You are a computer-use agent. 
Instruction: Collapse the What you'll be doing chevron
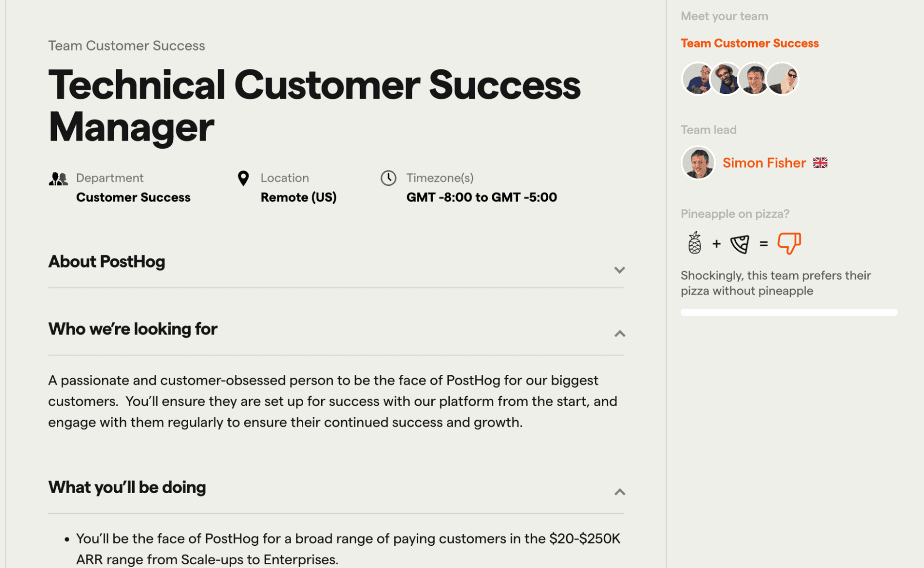619,492
